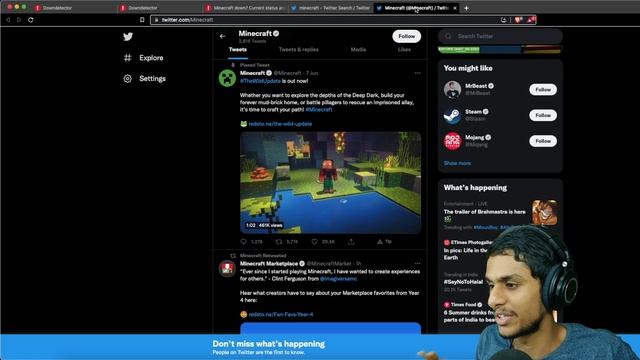Switch to the Tweets tab
This screenshot has height=360, width=640.
click(x=238, y=49)
